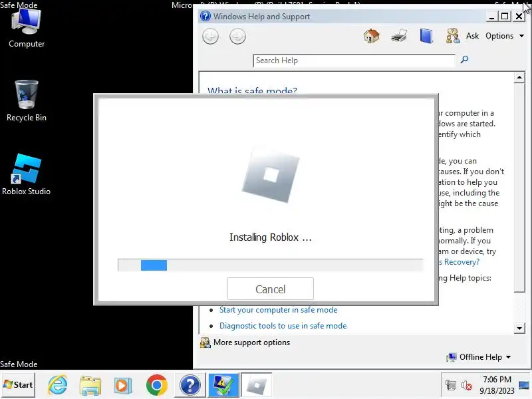Launch Google Chrome from taskbar

(x=156, y=385)
